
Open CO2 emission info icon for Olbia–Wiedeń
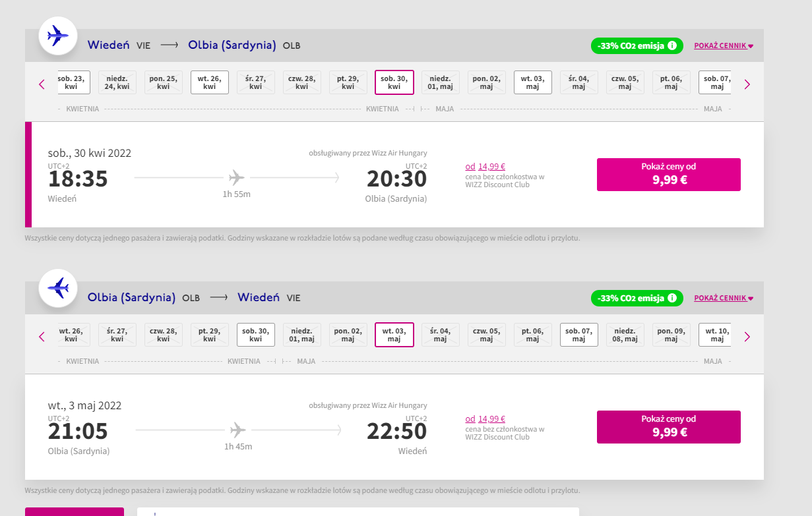672,298
